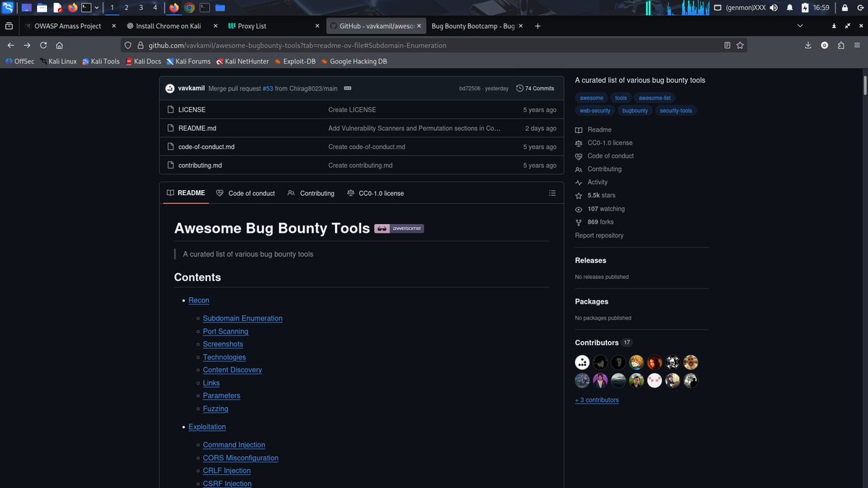The height and width of the screenshot is (488, 868).
Task: Open the contributing.md file
Action: (x=200, y=166)
